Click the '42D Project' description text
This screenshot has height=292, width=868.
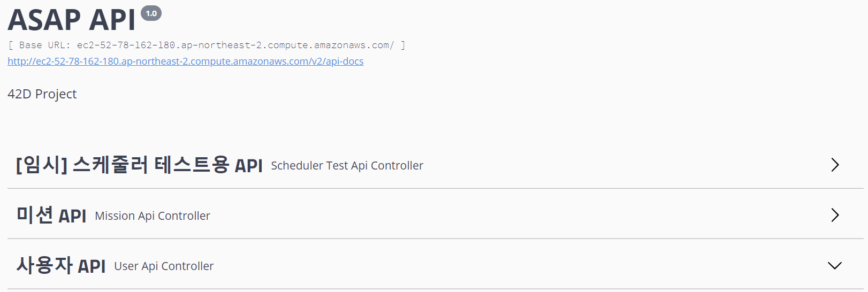pos(42,94)
